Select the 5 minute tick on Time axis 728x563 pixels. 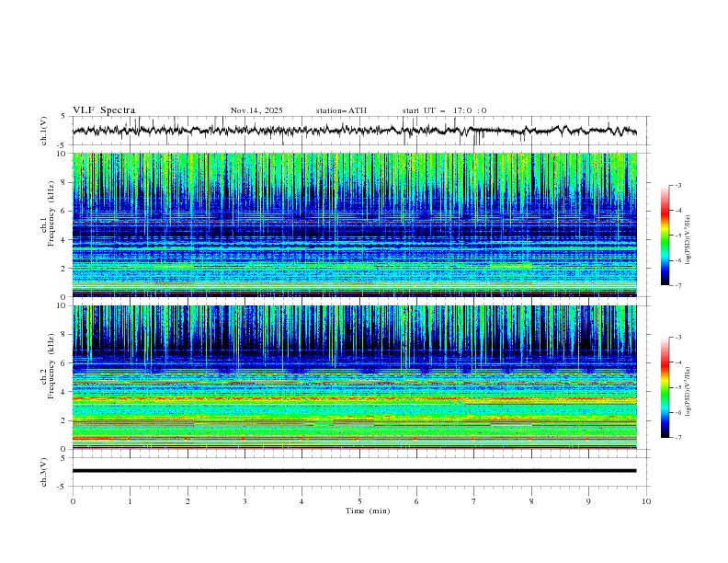click(x=359, y=501)
